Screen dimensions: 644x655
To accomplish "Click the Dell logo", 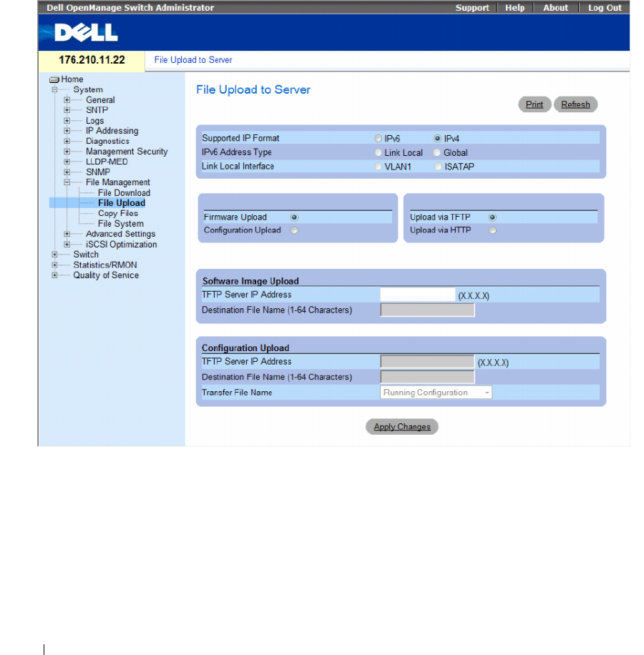I will (x=86, y=33).
